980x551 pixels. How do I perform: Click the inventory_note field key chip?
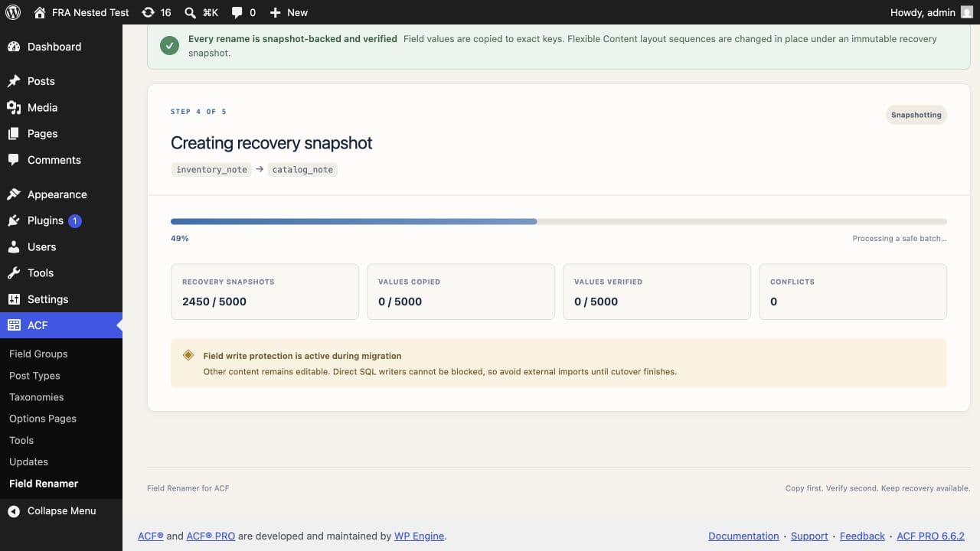pyautogui.click(x=211, y=169)
